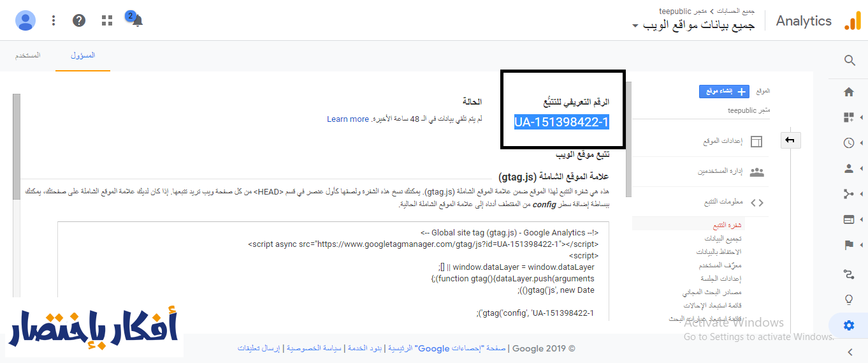Click the إنشاء موقع create property button

point(724,91)
